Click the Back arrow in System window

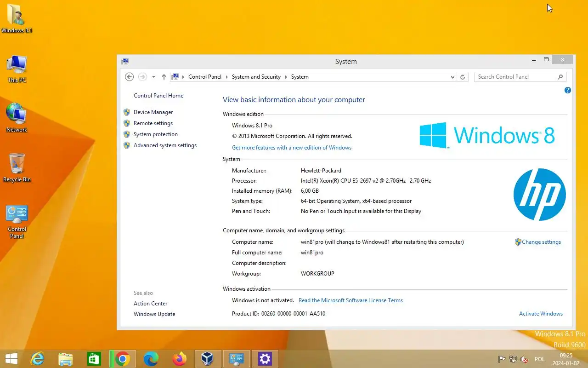130,77
